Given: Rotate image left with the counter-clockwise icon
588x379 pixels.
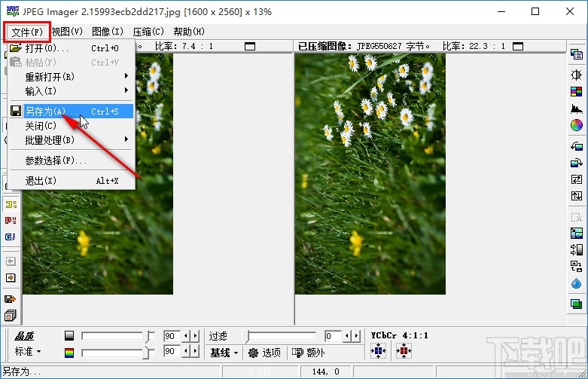Looking at the screenshot, I should 577,146.
